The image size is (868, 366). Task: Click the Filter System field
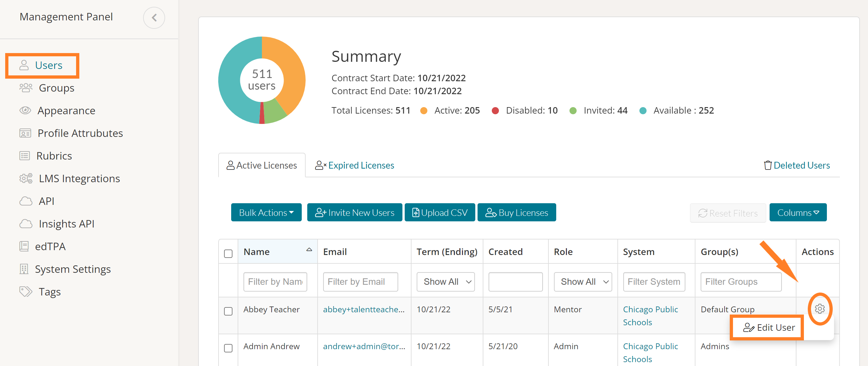click(x=654, y=282)
